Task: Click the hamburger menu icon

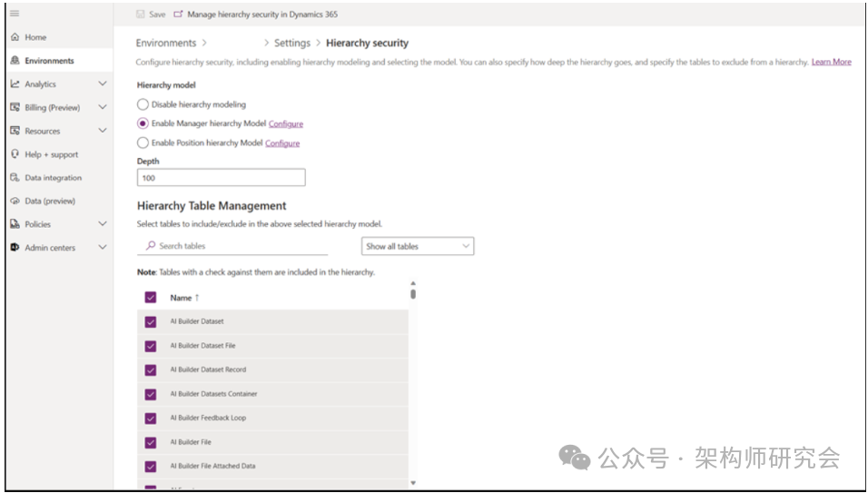Action: pyautogui.click(x=15, y=14)
